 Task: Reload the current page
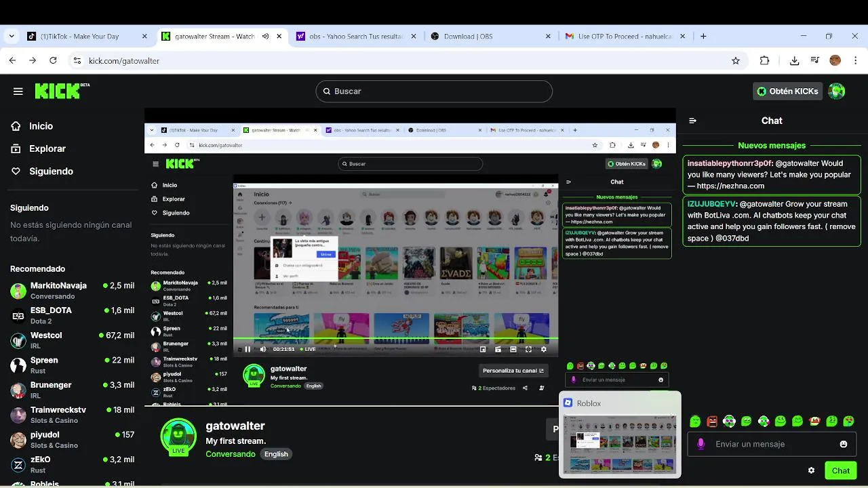click(x=53, y=60)
